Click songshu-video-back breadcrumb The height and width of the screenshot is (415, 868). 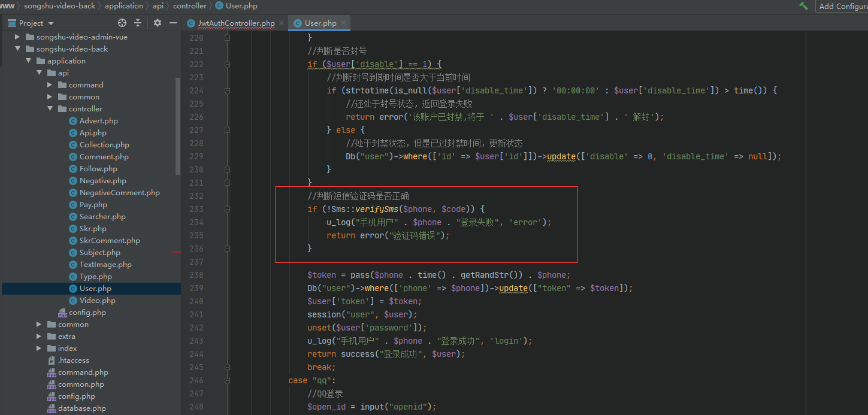(x=59, y=6)
